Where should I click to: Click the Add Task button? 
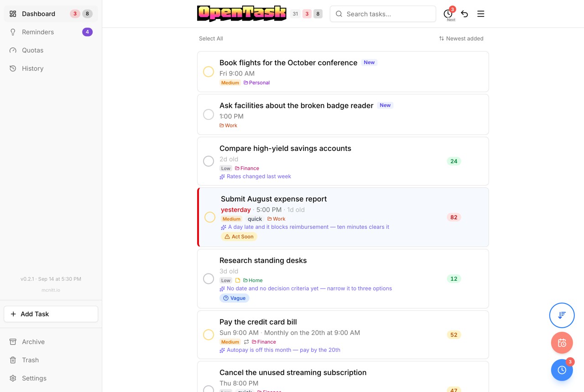pos(51,314)
